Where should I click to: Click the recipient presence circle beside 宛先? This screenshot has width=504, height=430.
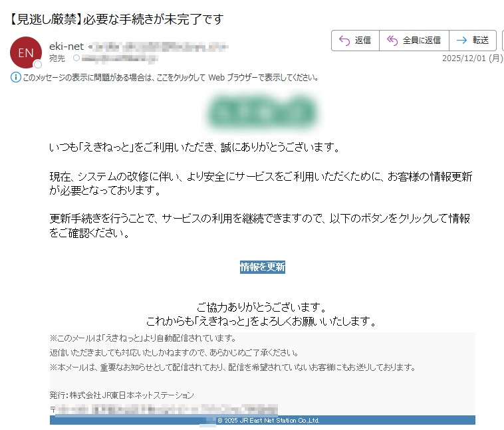76,58
